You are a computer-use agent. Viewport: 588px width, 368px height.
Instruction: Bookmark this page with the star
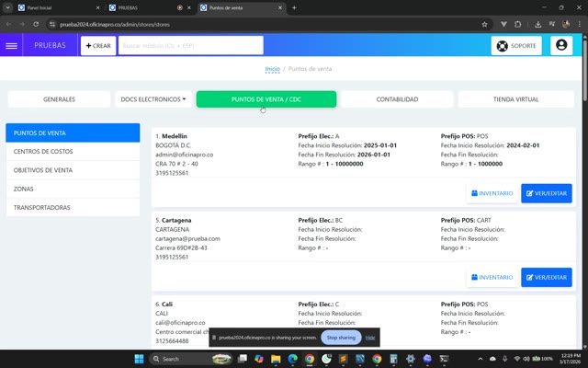484,25
